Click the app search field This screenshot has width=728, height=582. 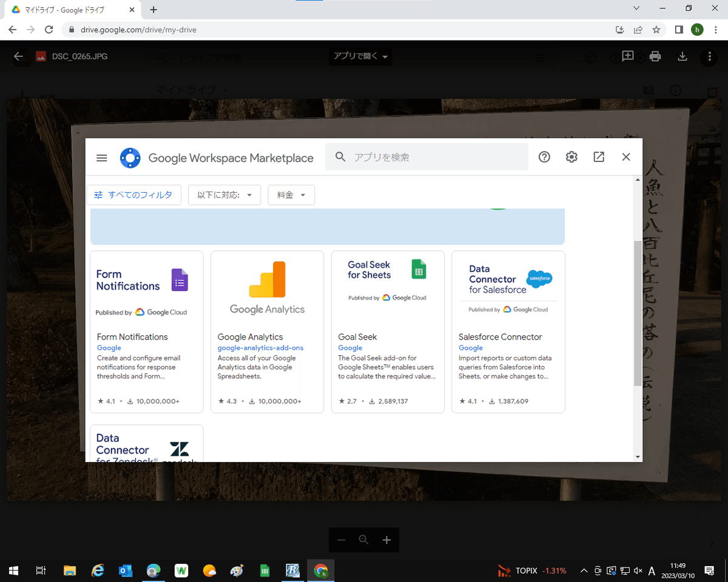[426, 157]
